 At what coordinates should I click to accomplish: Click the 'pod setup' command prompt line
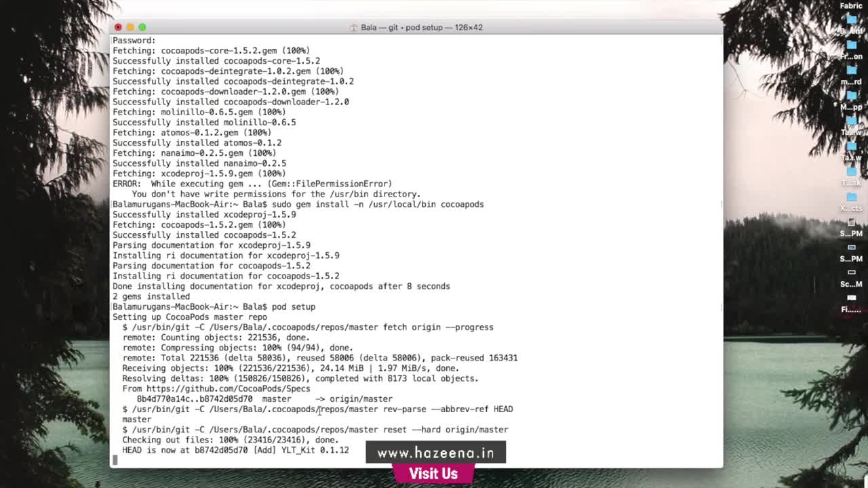point(214,306)
